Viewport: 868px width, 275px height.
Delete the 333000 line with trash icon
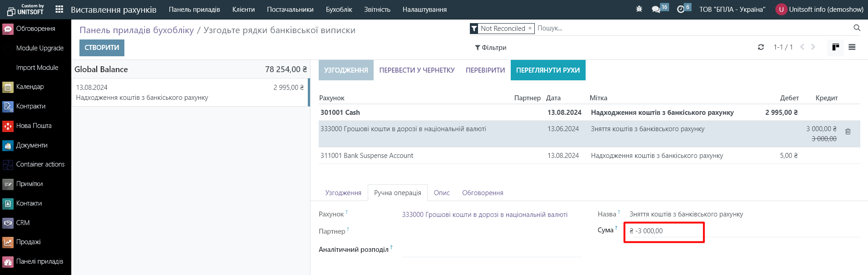pos(848,132)
